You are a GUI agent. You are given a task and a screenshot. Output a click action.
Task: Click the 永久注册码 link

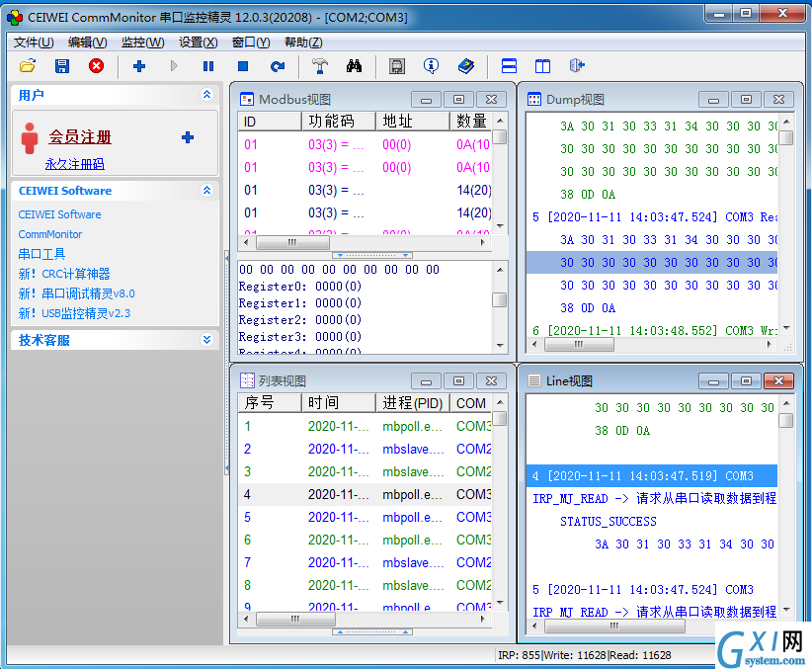coord(74,164)
